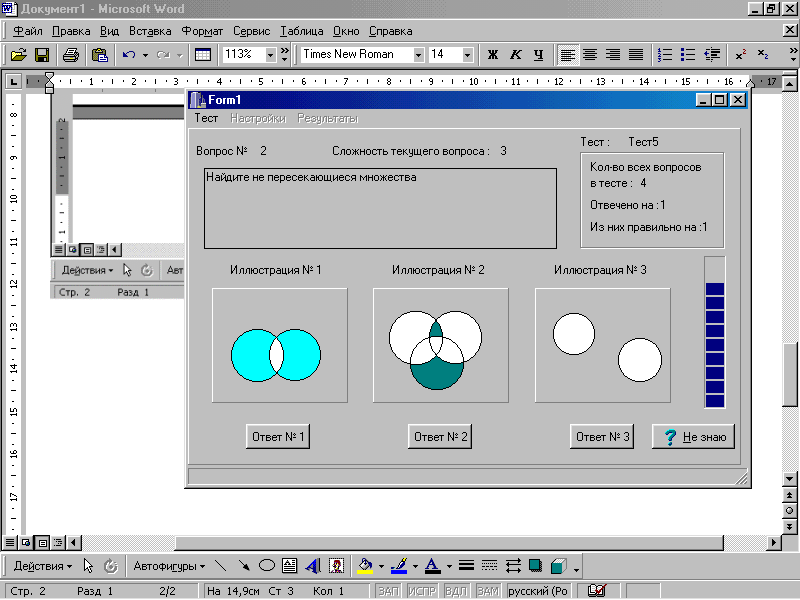
Task: Open the line color dropdown arrow
Action: [415, 566]
